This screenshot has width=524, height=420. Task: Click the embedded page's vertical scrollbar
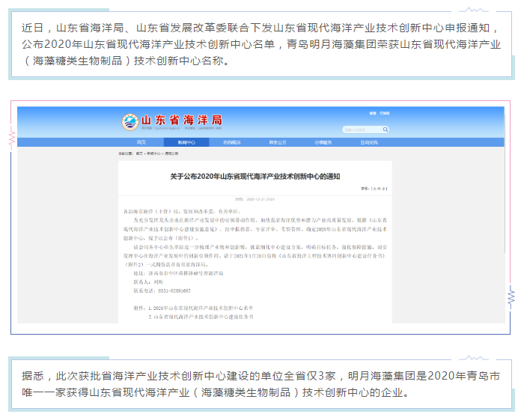click(505, 183)
